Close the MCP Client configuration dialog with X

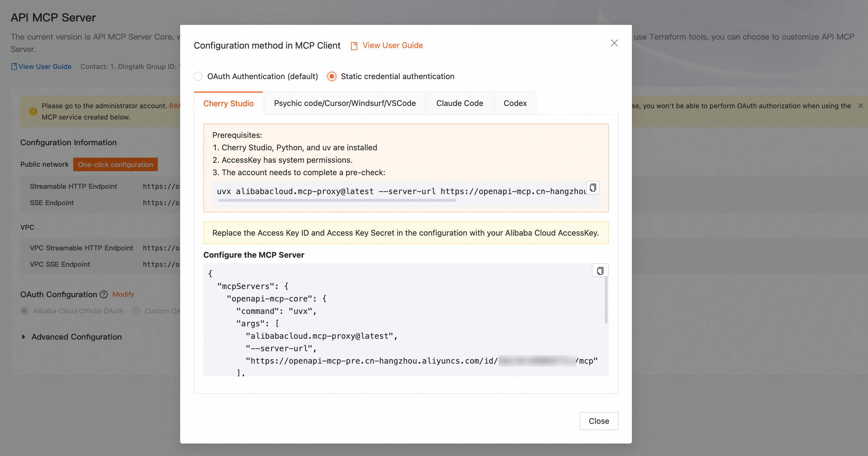[614, 43]
